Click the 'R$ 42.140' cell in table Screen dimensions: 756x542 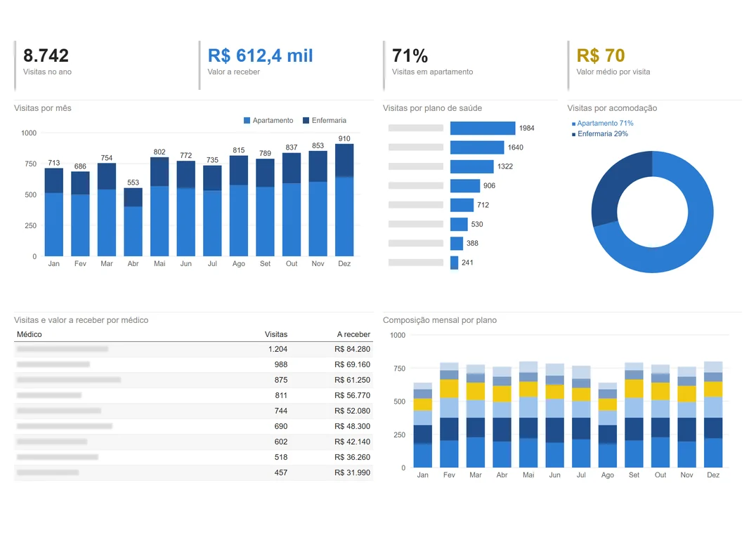(x=353, y=442)
